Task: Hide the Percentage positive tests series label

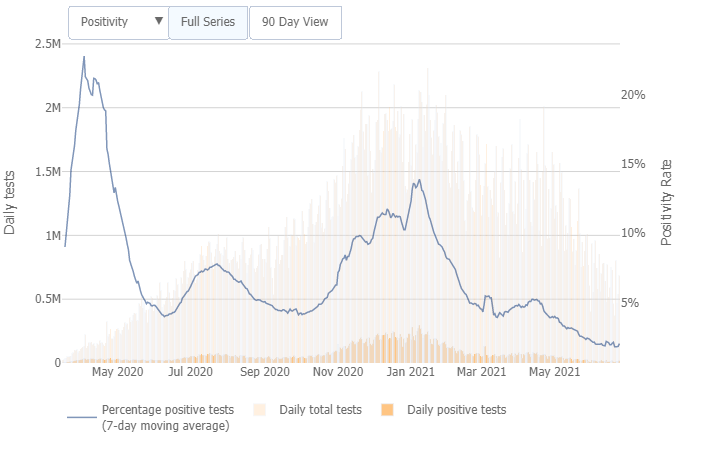Action: (x=167, y=418)
